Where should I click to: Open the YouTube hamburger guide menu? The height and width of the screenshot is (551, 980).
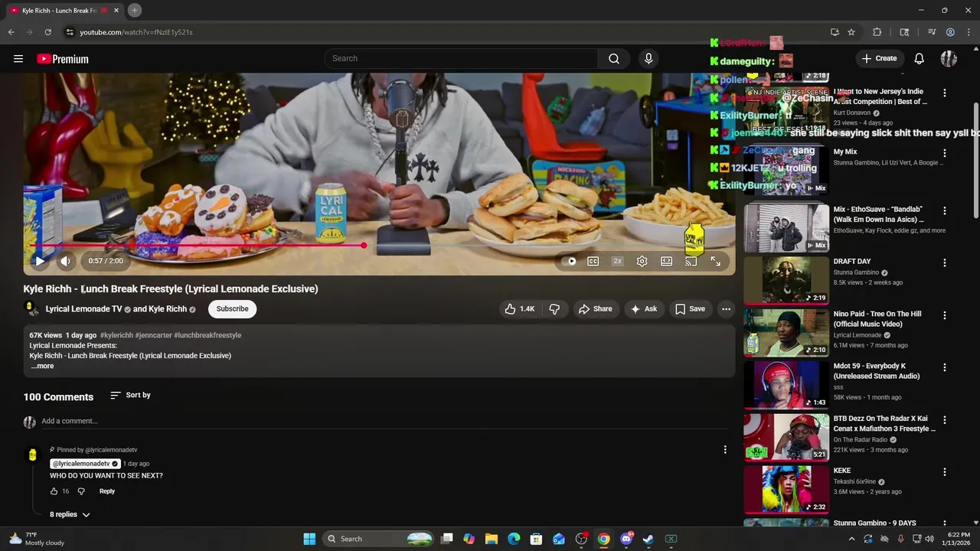pyautogui.click(x=18, y=59)
